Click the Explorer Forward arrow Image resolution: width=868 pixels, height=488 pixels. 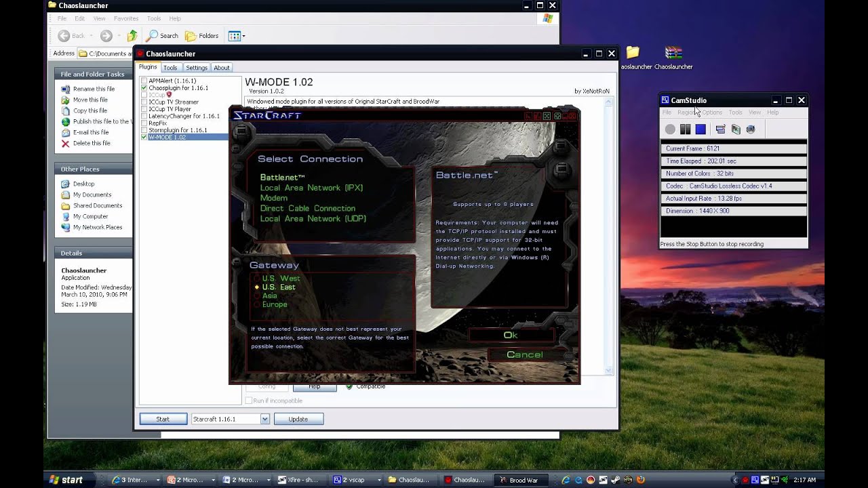point(106,36)
